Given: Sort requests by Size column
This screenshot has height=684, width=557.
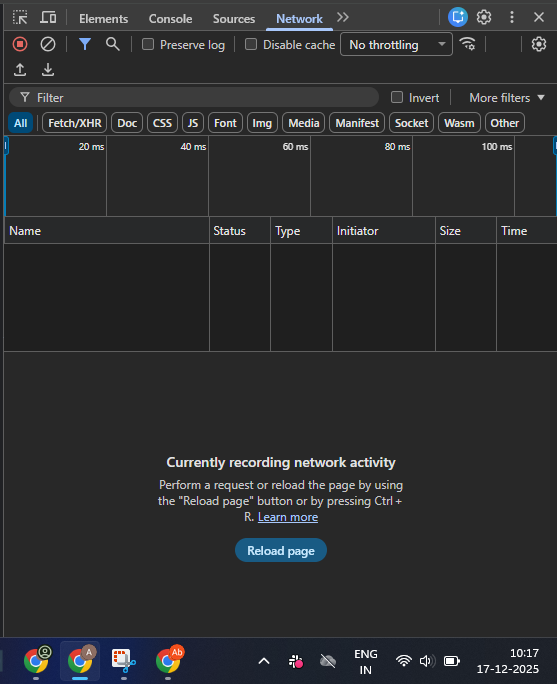Looking at the screenshot, I should click(x=466, y=231).
